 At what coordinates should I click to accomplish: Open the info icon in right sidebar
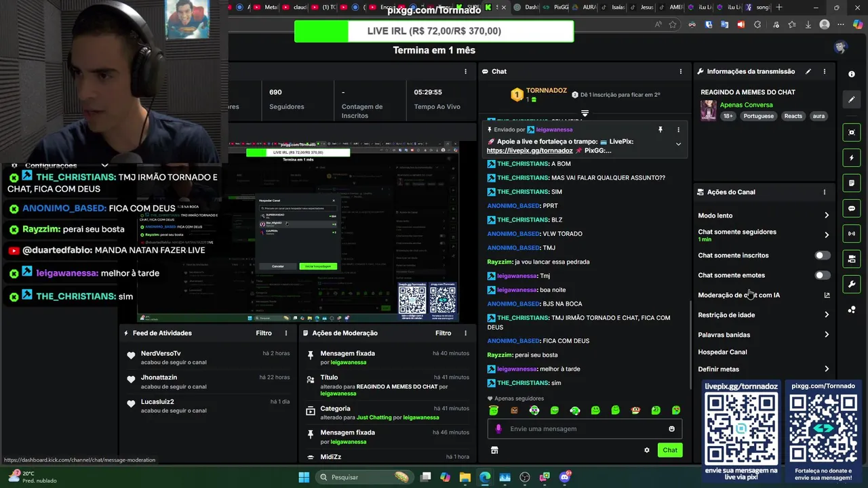pyautogui.click(x=852, y=74)
